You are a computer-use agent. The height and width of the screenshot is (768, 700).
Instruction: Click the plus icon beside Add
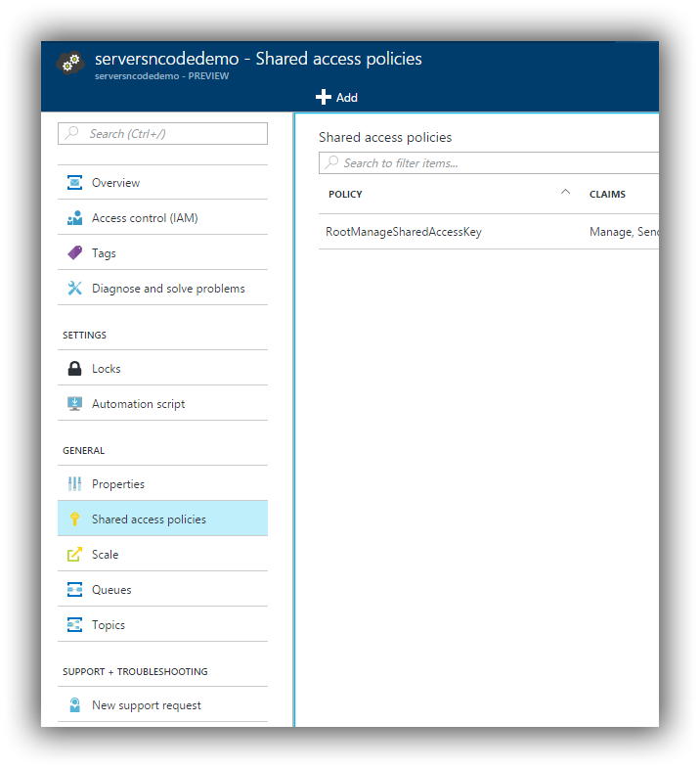(x=323, y=97)
